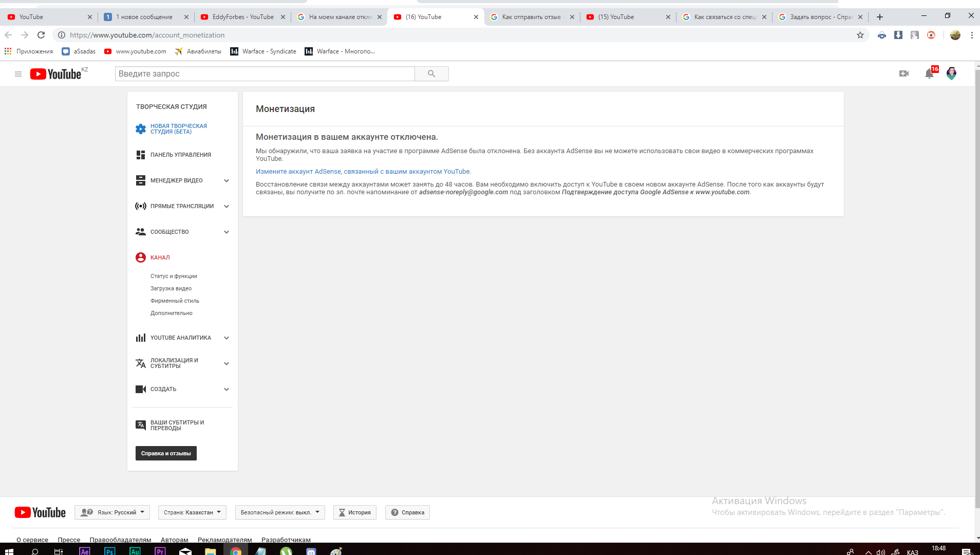Click the live streaming broadcast icon
Screen dimensions: 980x555
tap(141, 206)
